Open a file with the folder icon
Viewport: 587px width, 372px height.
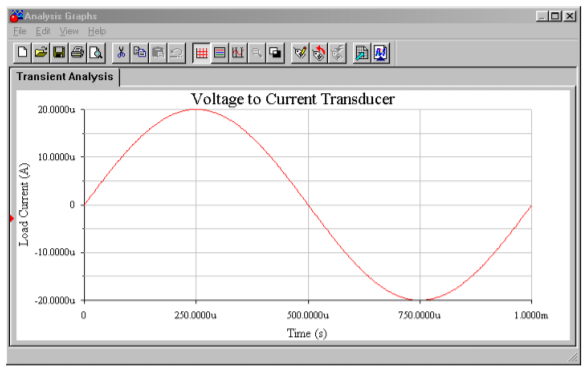click(x=41, y=52)
